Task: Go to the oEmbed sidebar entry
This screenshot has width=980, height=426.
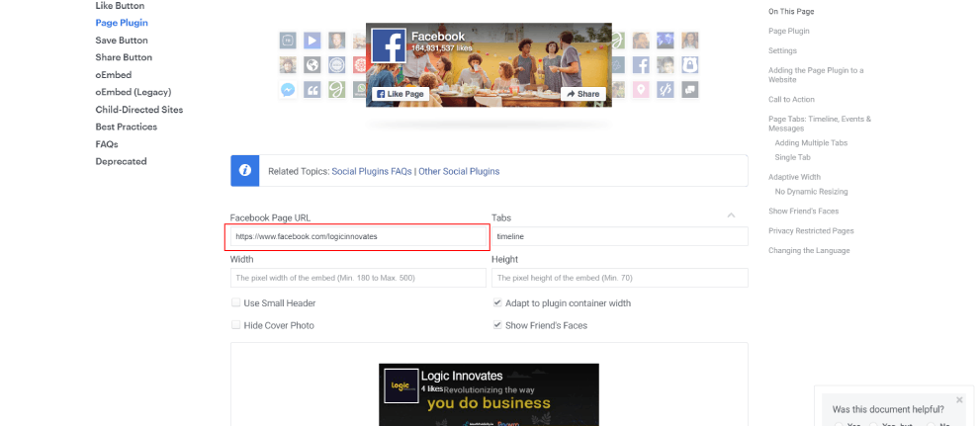Action: tap(114, 74)
